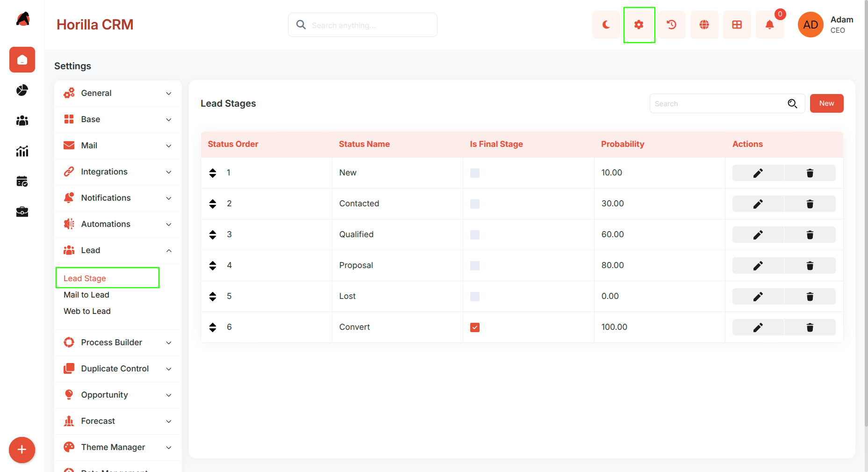Expand the Base settings section
The height and width of the screenshot is (472, 868).
pos(118,119)
